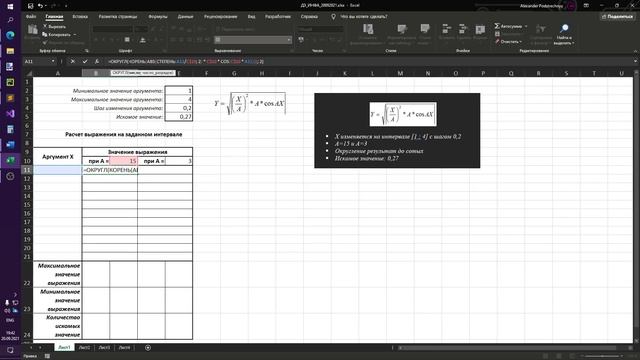Open the merge cells dropdown box in alignment group
Screen dimensions: 640x360
click(x=253, y=40)
